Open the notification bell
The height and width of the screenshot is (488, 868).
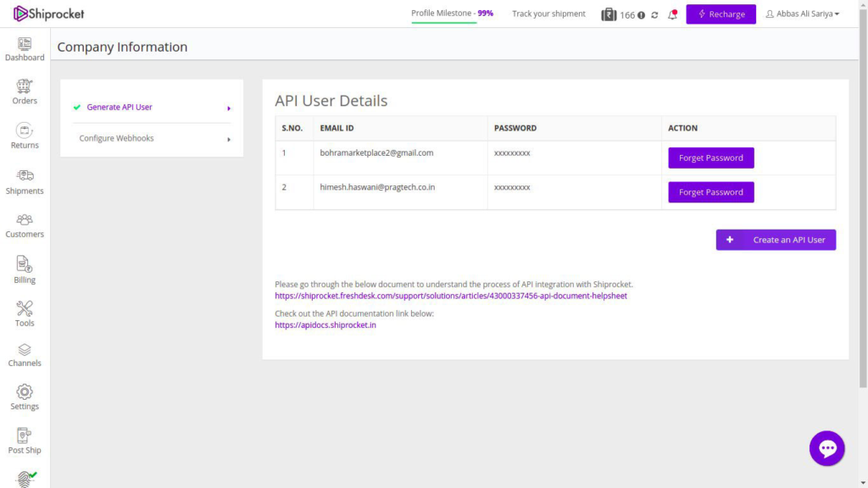(672, 14)
